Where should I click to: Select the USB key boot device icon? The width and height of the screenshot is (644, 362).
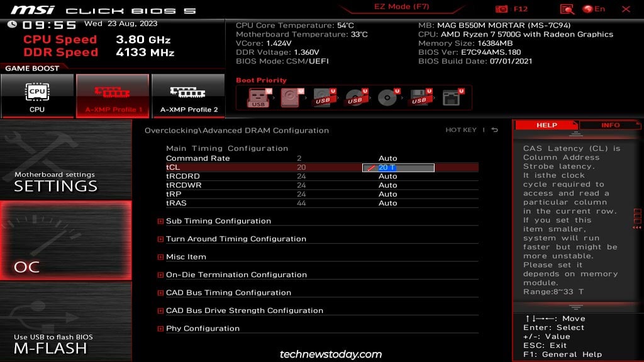pos(258,98)
